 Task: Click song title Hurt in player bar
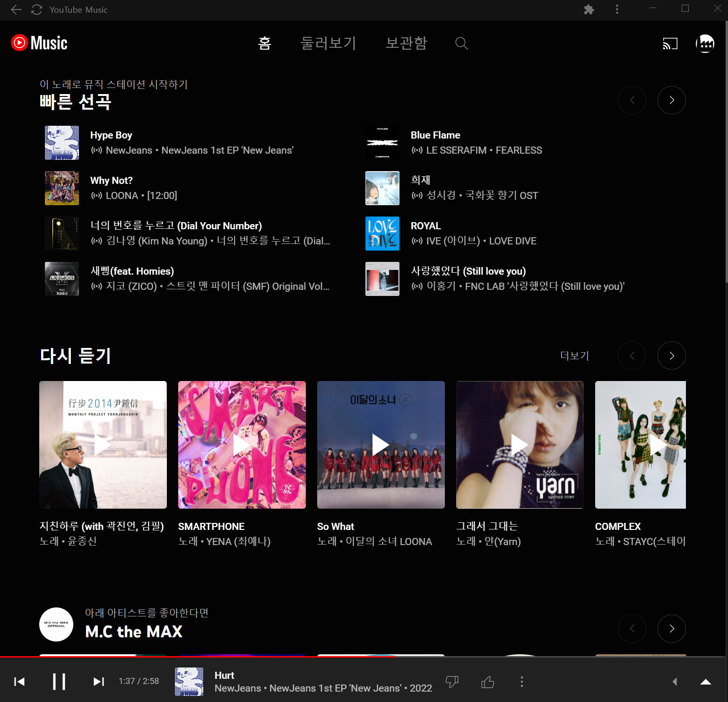tap(224, 676)
